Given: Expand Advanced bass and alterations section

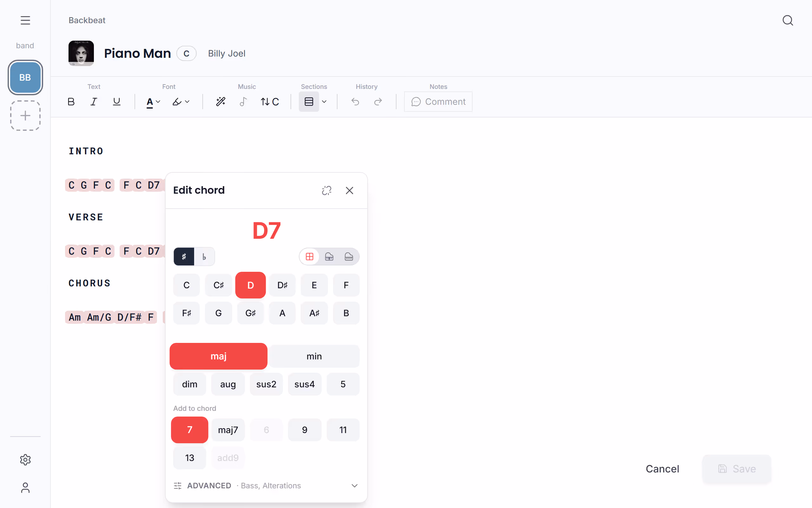Looking at the screenshot, I should click(x=266, y=485).
